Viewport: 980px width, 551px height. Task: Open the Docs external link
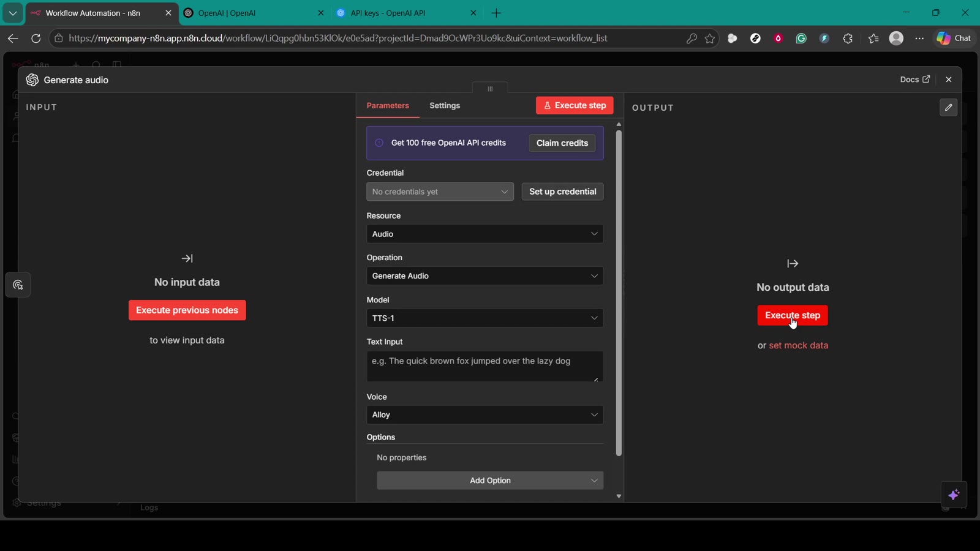click(915, 80)
